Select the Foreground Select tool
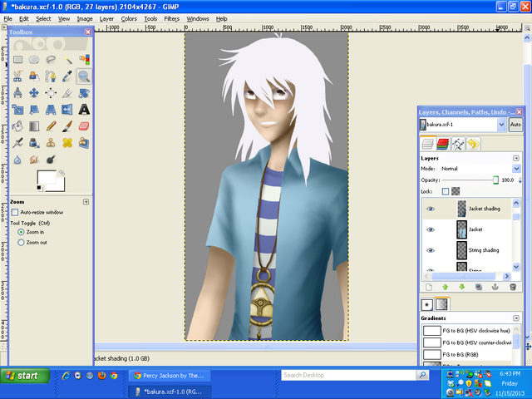 pos(34,76)
